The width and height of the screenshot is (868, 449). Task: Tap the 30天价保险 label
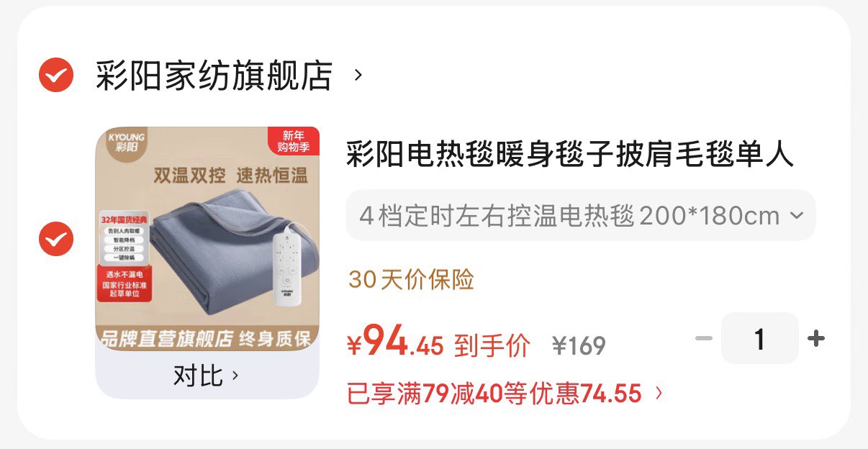[x=411, y=280]
